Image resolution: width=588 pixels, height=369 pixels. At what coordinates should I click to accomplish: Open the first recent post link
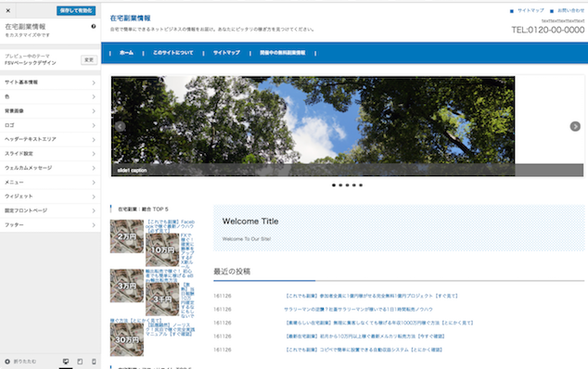372,296
